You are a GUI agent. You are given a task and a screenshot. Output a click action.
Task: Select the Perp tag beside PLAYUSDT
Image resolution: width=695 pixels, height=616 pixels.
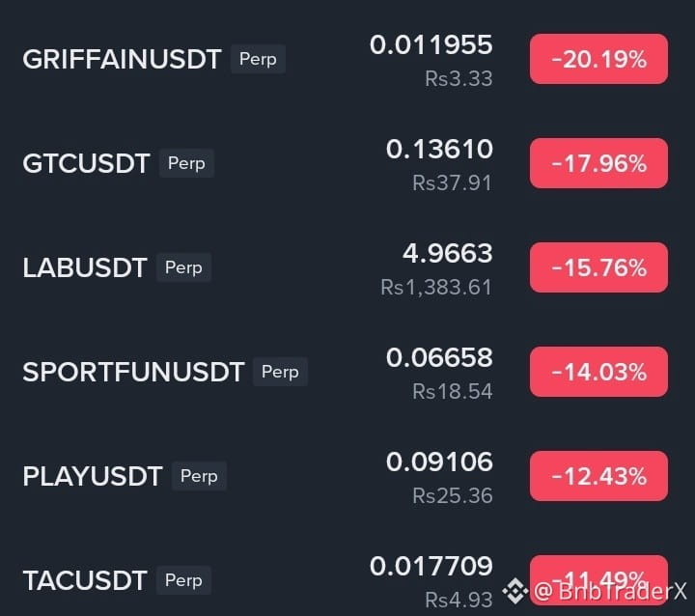pos(199,476)
